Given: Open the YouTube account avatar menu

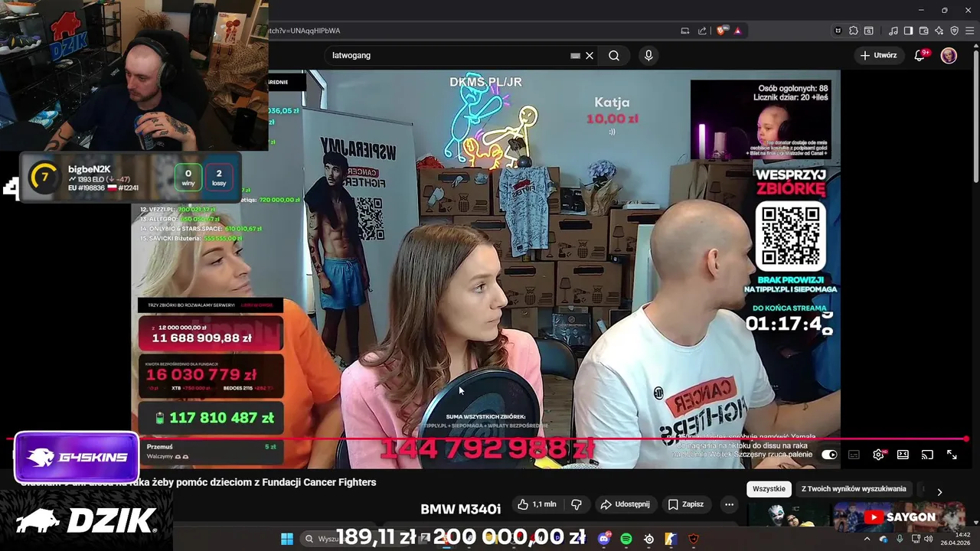Looking at the screenshot, I should click(949, 55).
